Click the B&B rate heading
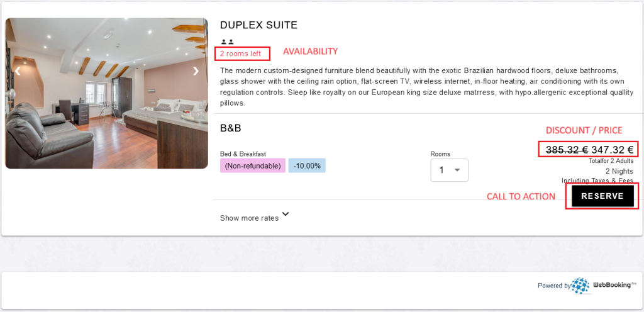This screenshot has width=644, height=312. pos(231,128)
